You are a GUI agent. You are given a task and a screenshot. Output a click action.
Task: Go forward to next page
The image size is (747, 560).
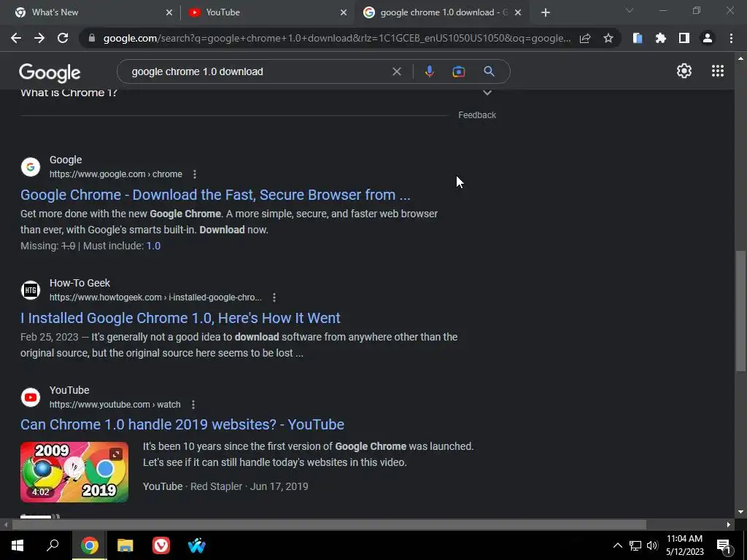(x=39, y=38)
